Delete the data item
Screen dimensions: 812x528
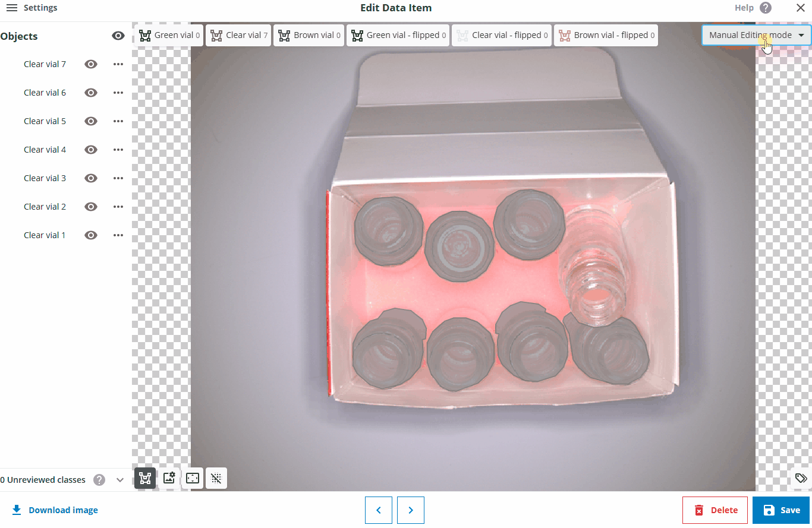pyautogui.click(x=715, y=510)
